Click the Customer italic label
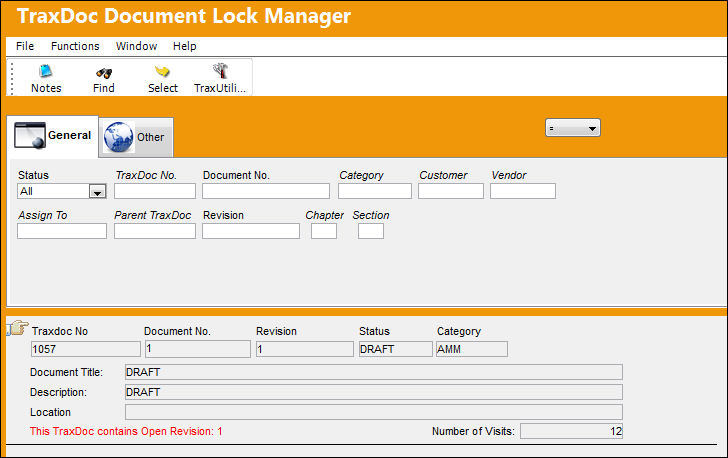The image size is (728, 458). [x=443, y=175]
